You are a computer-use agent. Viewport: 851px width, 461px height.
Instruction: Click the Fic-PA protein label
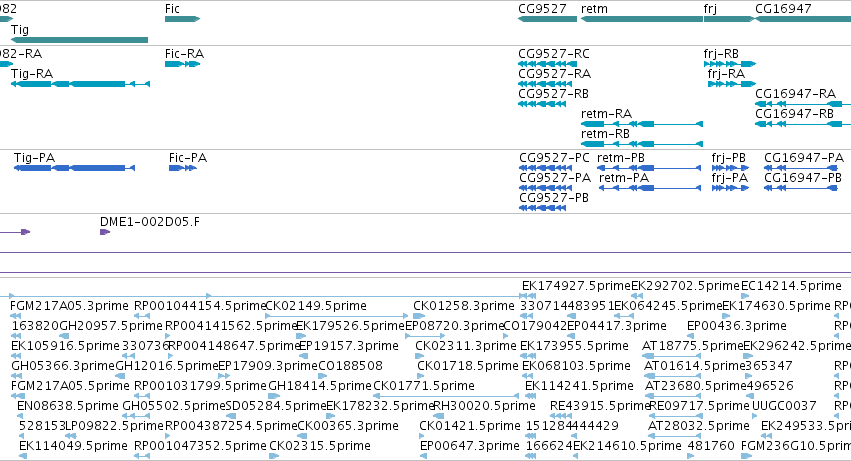pyautogui.click(x=188, y=158)
